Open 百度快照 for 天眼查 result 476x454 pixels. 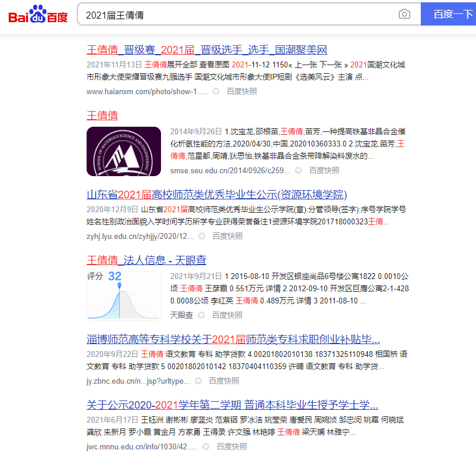click(227, 315)
